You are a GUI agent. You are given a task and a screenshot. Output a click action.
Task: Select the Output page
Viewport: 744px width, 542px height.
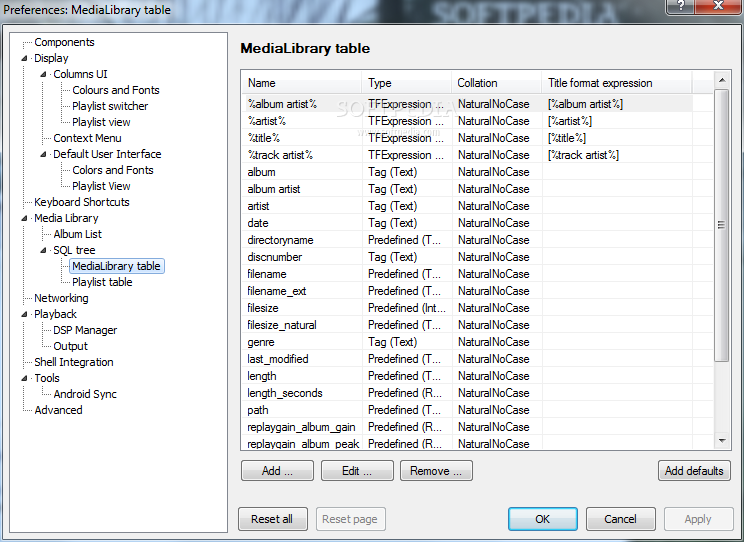(70, 346)
